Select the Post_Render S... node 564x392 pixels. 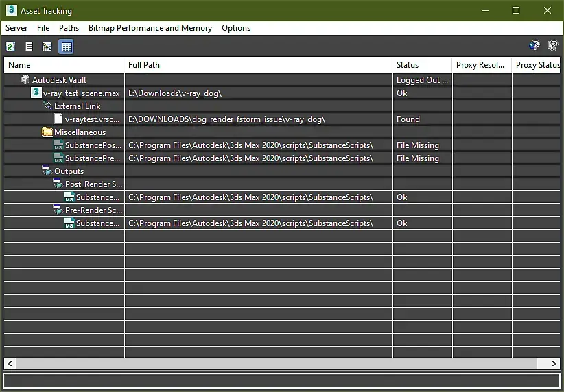click(93, 184)
